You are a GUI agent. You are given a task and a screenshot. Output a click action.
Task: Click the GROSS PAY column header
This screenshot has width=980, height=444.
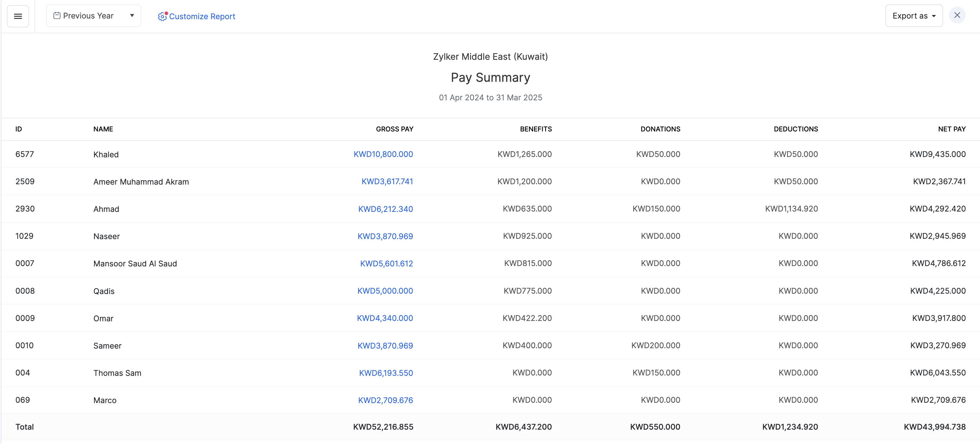(x=394, y=129)
